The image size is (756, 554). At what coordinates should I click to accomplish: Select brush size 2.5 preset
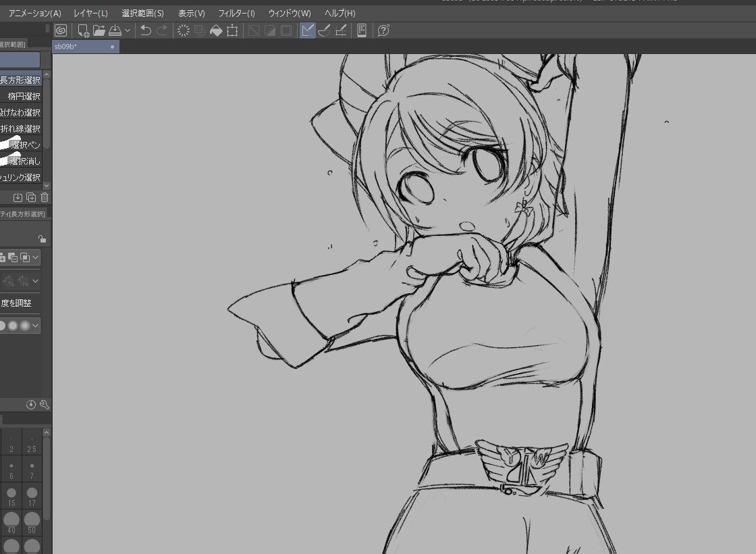pyautogui.click(x=32, y=443)
